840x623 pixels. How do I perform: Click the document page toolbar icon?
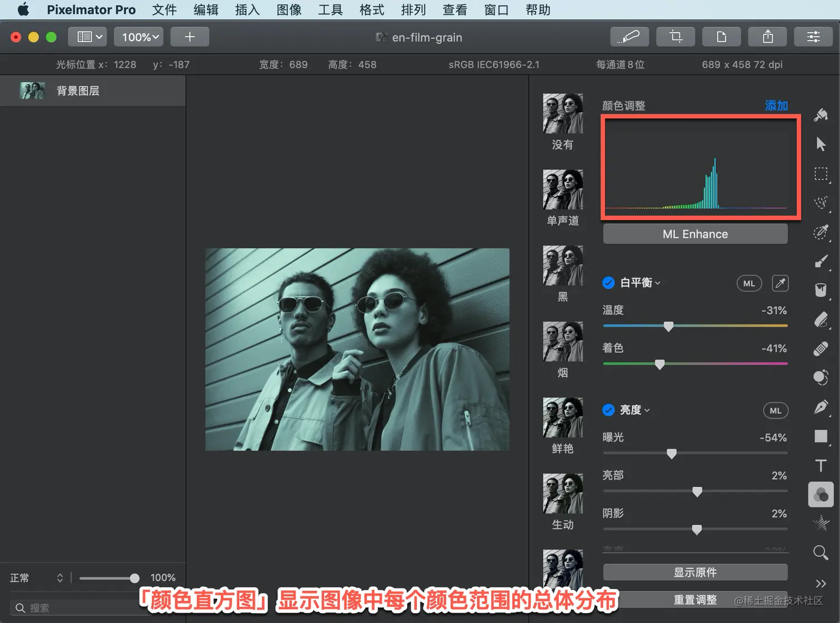click(722, 37)
